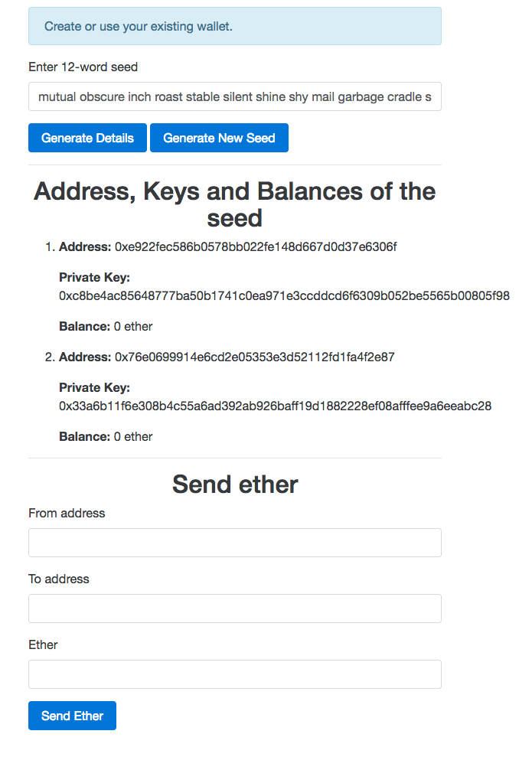Image resolution: width=532 pixels, height=770 pixels.
Task: Click the 'Ether' field label
Action: click(43, 644)
